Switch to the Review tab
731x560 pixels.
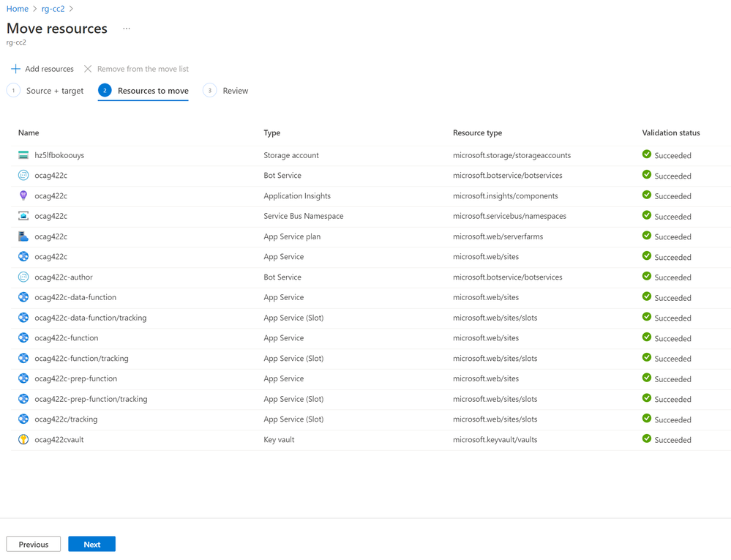click(x=225, y=91)
